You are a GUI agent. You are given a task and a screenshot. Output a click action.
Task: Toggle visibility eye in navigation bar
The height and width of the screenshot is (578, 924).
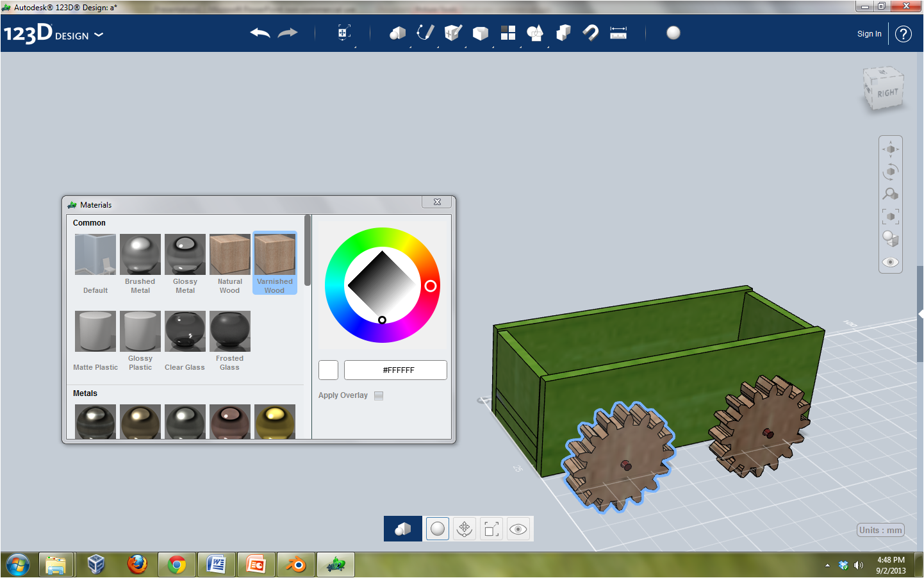tap(891, 262)
